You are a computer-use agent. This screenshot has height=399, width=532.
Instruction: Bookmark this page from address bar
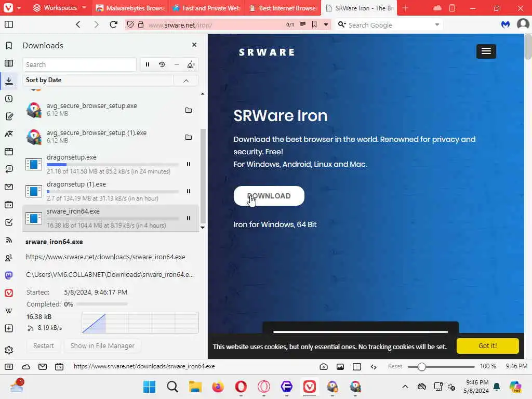pos(314,24)
